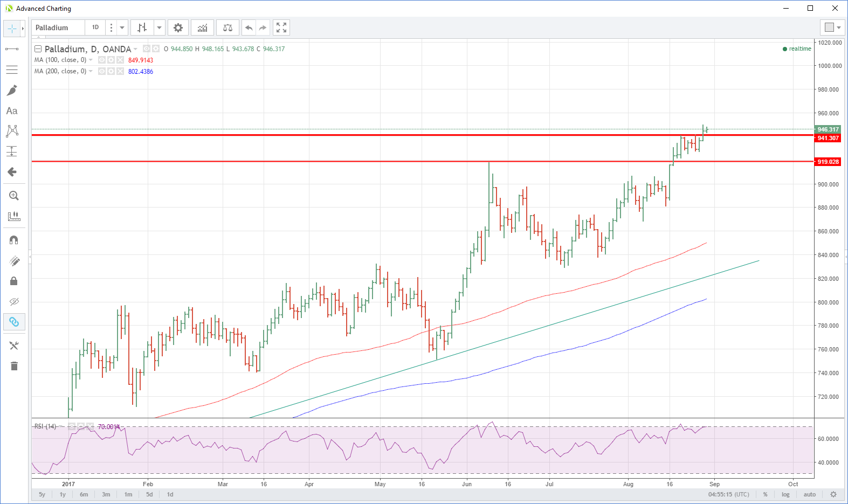Open the pitchfork and Fibonacci lines tool
The width and height of the screenshot is (848, 504).
point(12,70)
